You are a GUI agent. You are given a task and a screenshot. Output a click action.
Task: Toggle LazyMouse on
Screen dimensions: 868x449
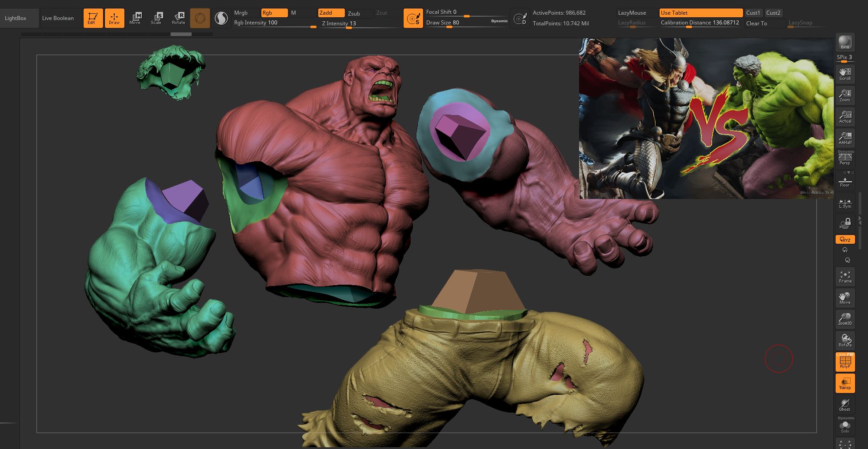[637, 13]
